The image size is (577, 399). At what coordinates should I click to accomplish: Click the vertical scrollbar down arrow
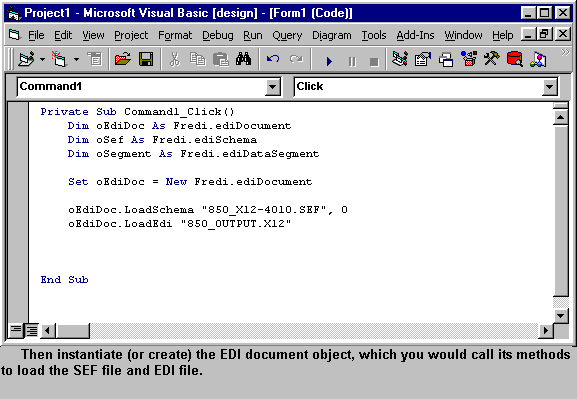[x=560, y=315]
